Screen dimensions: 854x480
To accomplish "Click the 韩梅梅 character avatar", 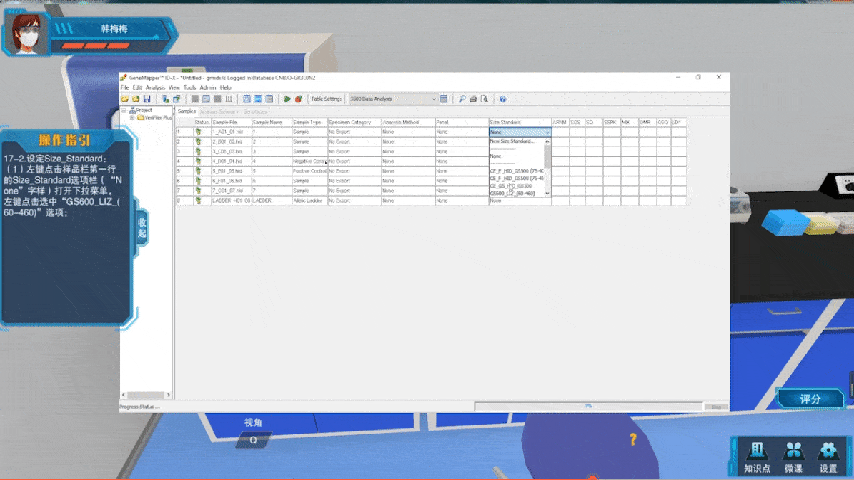I will click(x=27, y=34).
